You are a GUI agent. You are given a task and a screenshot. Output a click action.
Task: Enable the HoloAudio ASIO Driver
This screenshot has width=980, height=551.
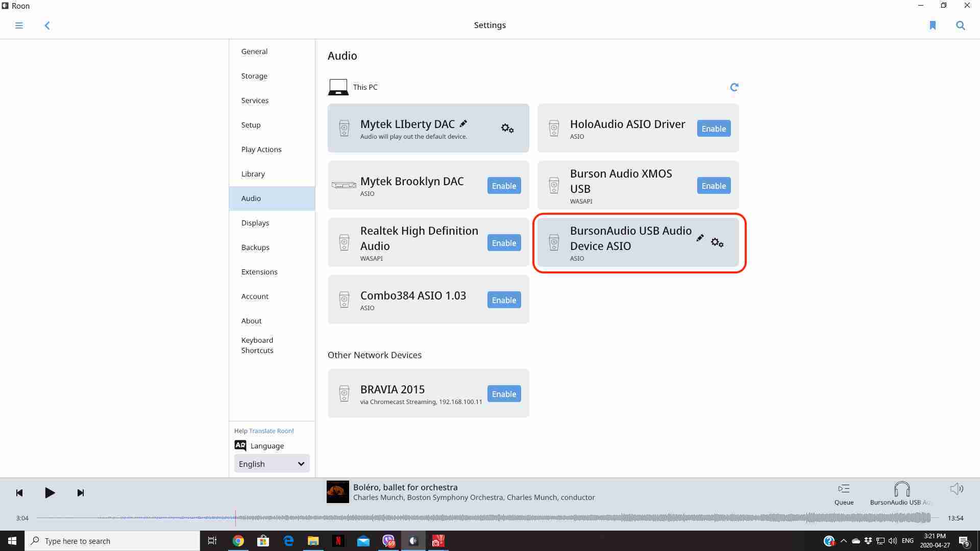coord(714,129)
